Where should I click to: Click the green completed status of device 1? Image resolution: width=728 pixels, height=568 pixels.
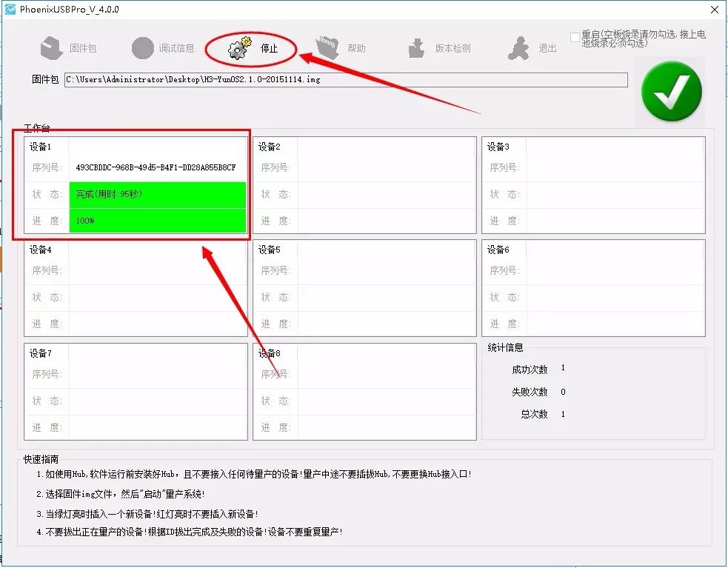(x=157, y=194)
